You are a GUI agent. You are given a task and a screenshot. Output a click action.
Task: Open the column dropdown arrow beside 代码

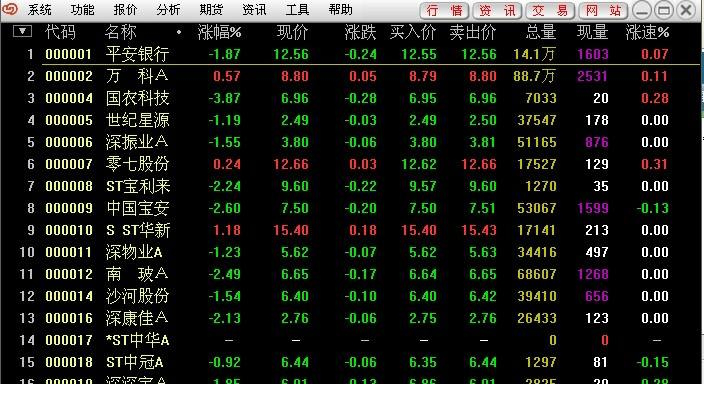click(x=22, y=31)
